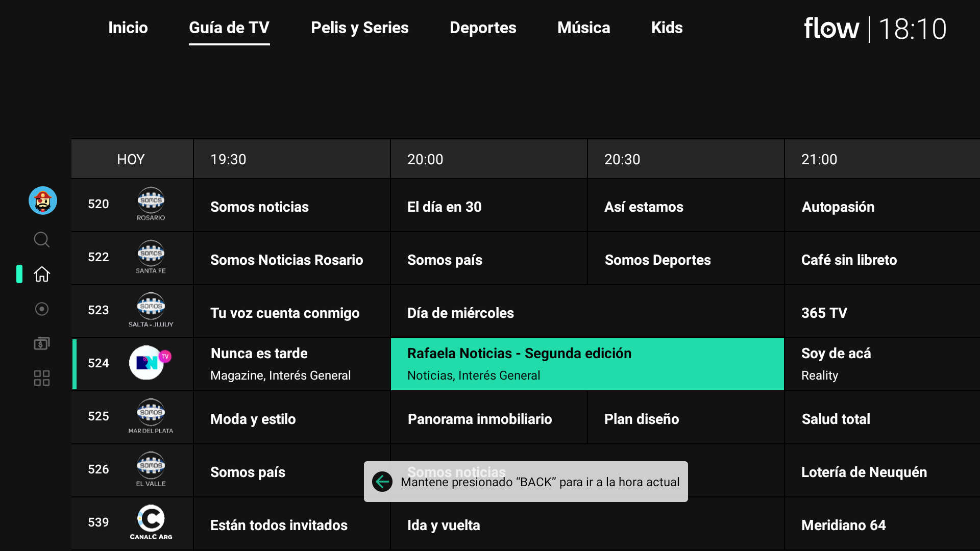Click the search magnifier icon

(42, 239)
